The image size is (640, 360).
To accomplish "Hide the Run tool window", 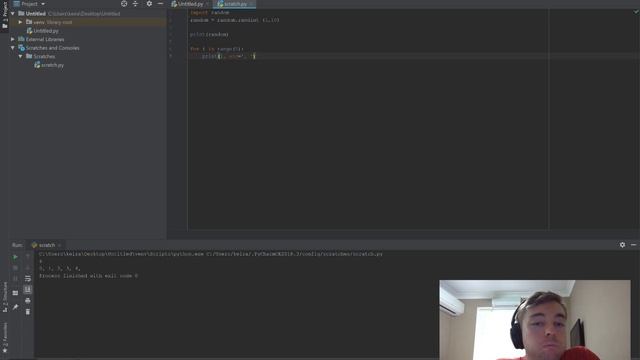I will tap(633, 245).
